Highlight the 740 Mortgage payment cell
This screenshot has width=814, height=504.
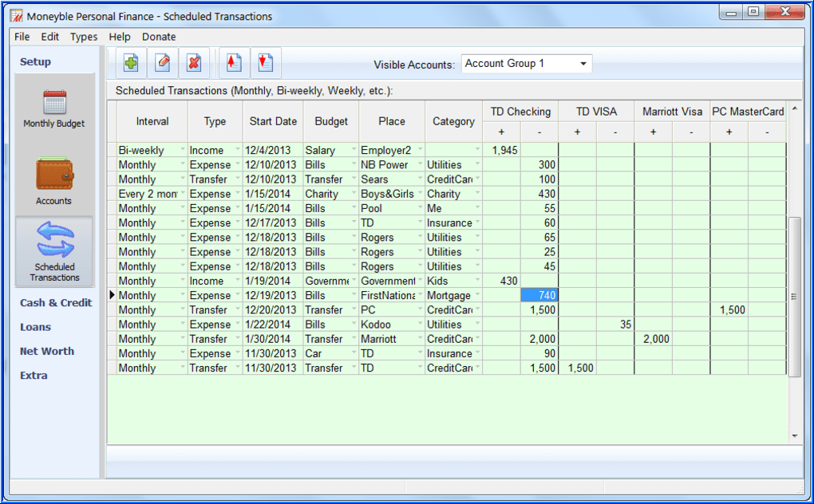click(x=539, y=295)
